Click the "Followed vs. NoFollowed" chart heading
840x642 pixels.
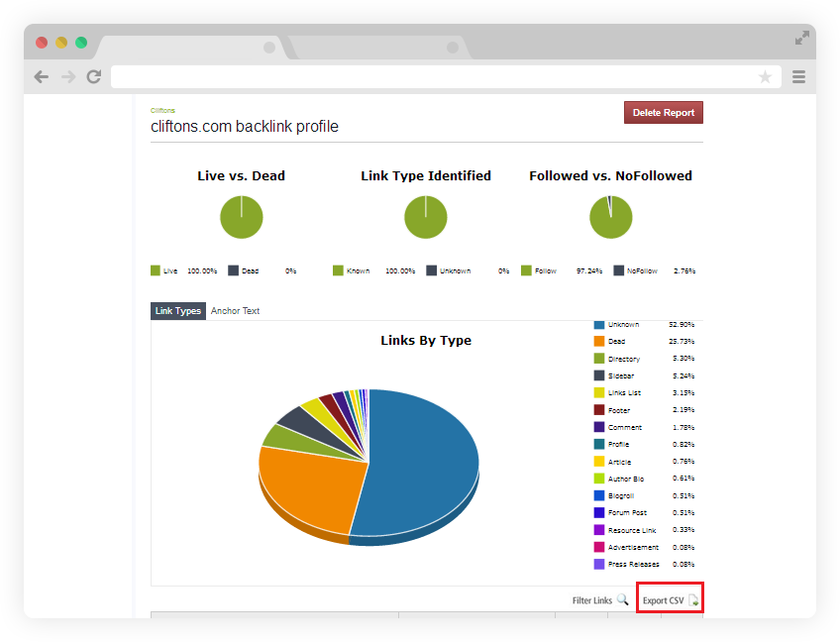611,175
